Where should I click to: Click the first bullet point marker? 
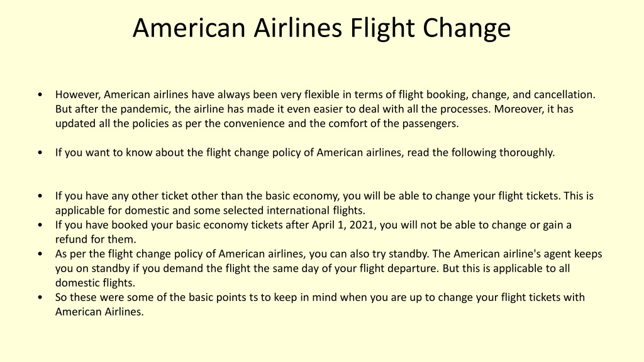(40, 95)
